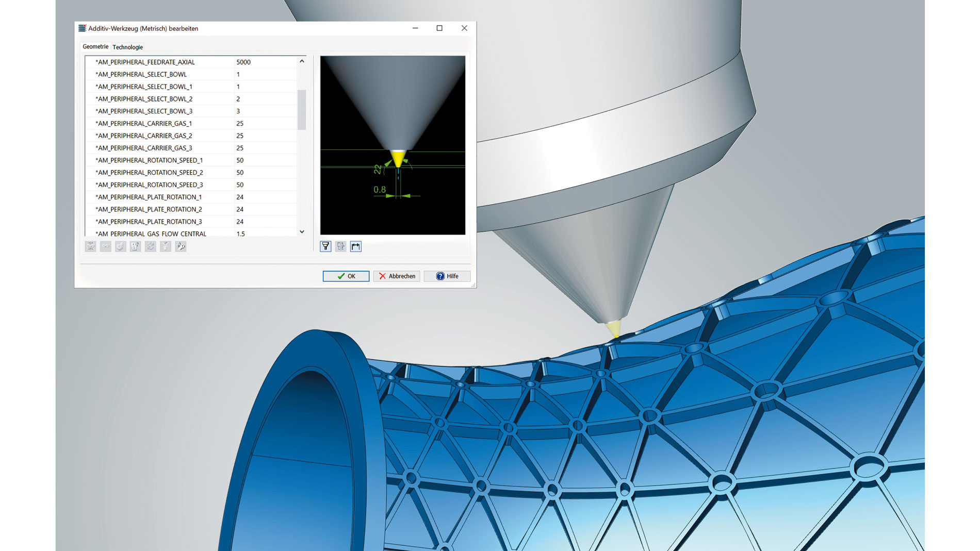The height and width of the screenshot is (551, 980).
Task: Click the nozzle tool preview image
Action: coord(393,145)
